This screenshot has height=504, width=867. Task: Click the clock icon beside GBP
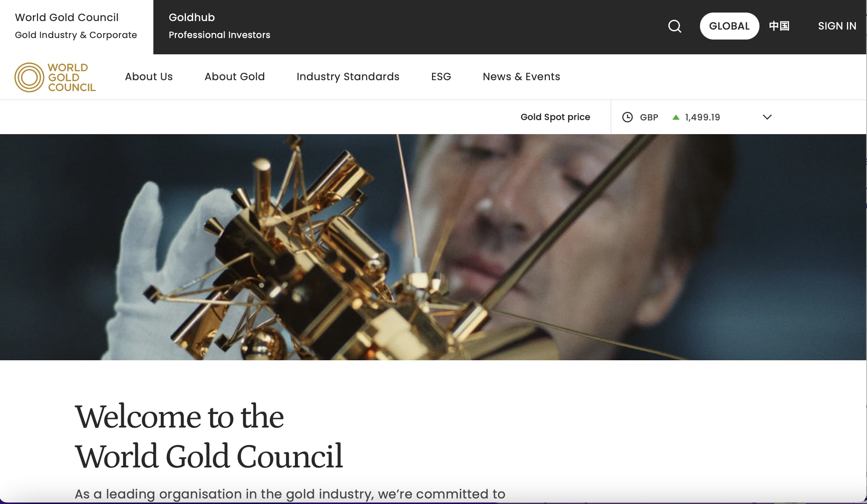tap(627, 117)
